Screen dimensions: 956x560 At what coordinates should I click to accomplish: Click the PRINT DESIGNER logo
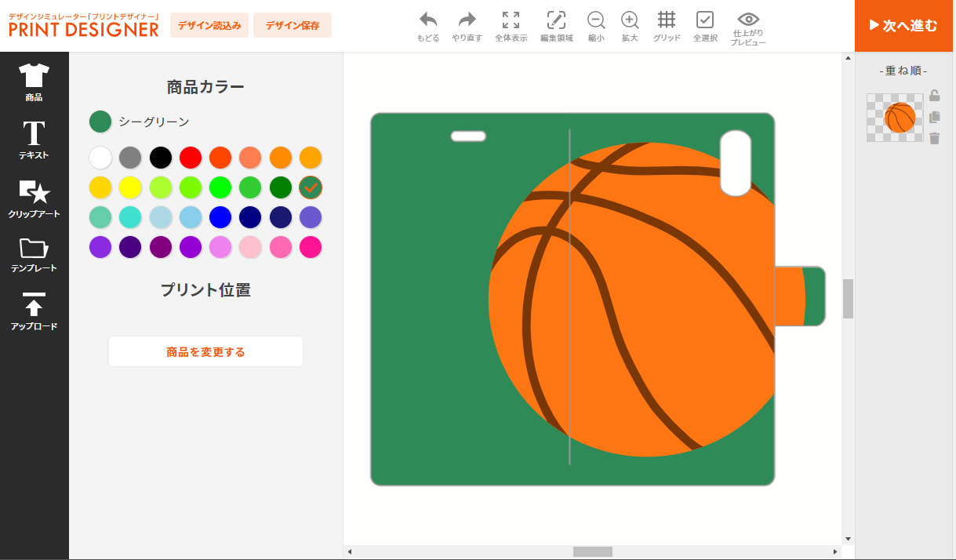(83, 24)
